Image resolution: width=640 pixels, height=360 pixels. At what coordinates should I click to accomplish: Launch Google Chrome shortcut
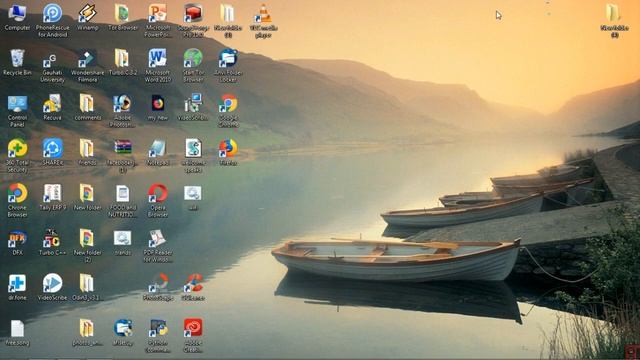[x=228, y=111]
